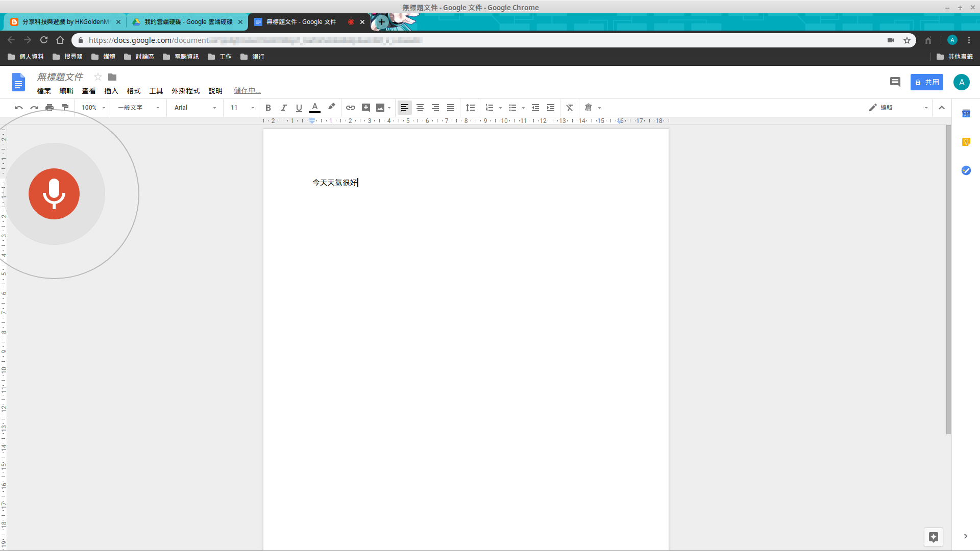Image resolution: width=980 pixels, height=551 pixels.
Task: Open the 銀行 bookmarks folder
Action: click(253, 57)
